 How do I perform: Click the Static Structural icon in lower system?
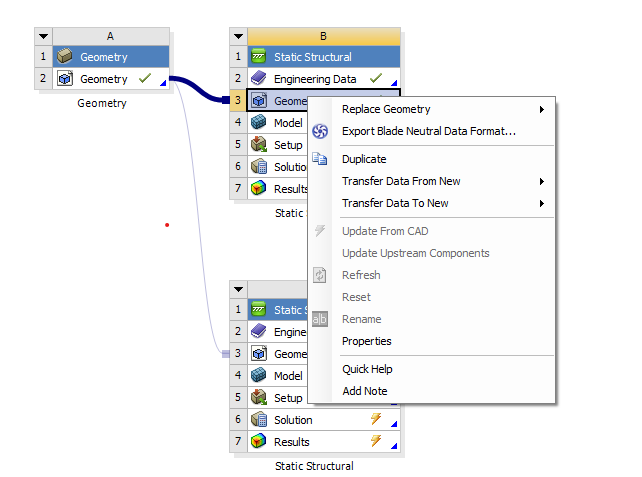[x=258, y=309]
